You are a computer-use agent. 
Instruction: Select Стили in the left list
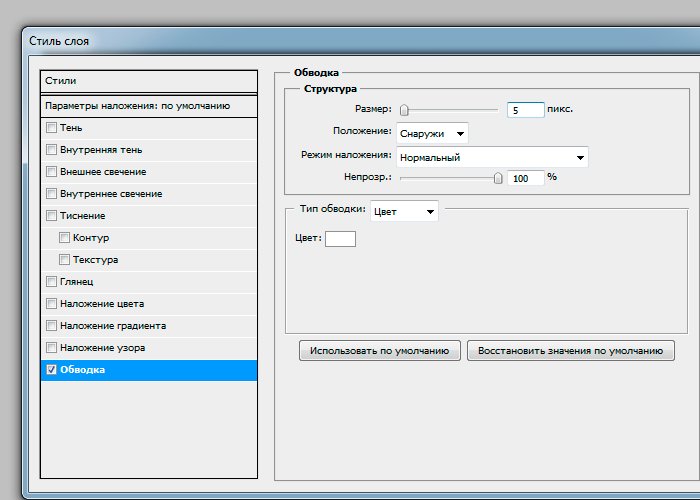(x=148, y=81)
